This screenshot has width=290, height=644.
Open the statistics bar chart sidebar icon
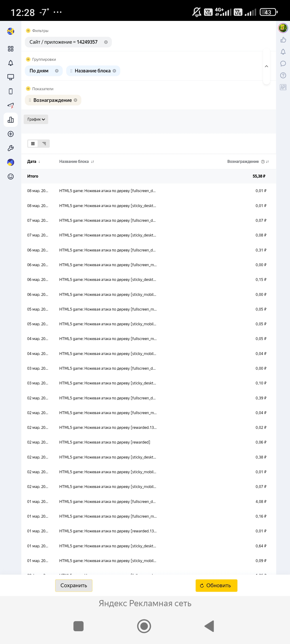[x=10, y=120]
